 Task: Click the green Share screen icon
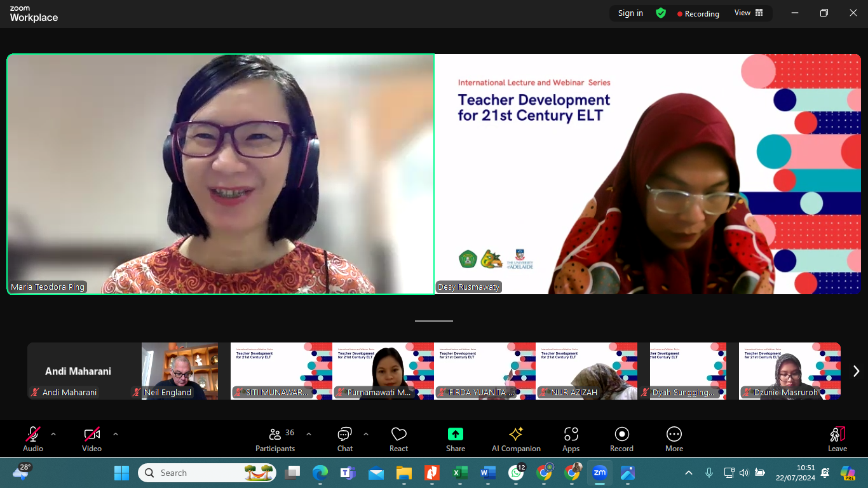point(455,434)
